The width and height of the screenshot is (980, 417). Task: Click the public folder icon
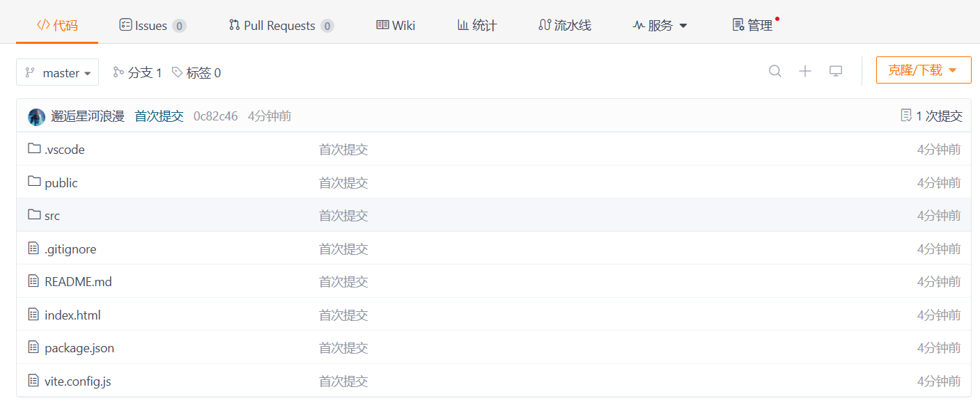[34, 182]
